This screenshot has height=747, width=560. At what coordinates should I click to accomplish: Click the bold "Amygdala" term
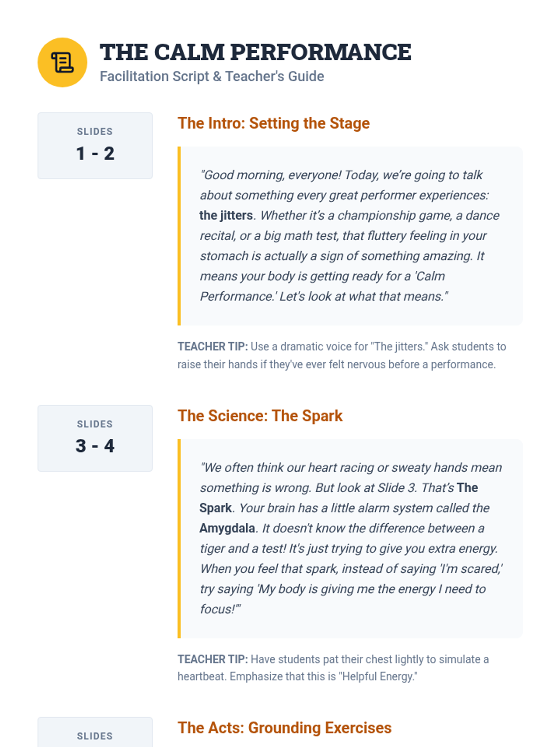[227, 529]
